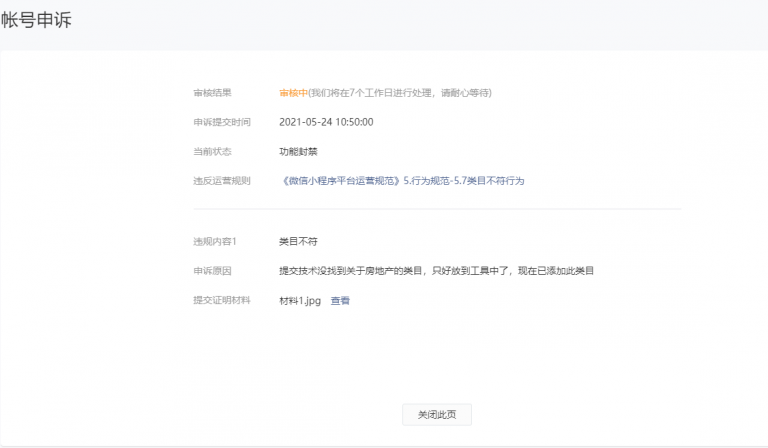Image resolution: width=768 pixels, height=448 pixels.
Task: Select the file name 材料1.jpg
Action: click(300, 301)
